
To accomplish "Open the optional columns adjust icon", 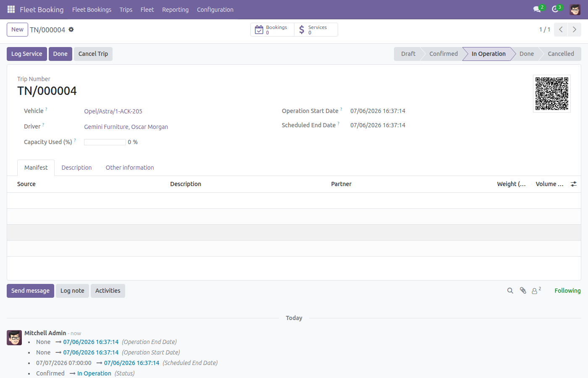I will 574,184.
